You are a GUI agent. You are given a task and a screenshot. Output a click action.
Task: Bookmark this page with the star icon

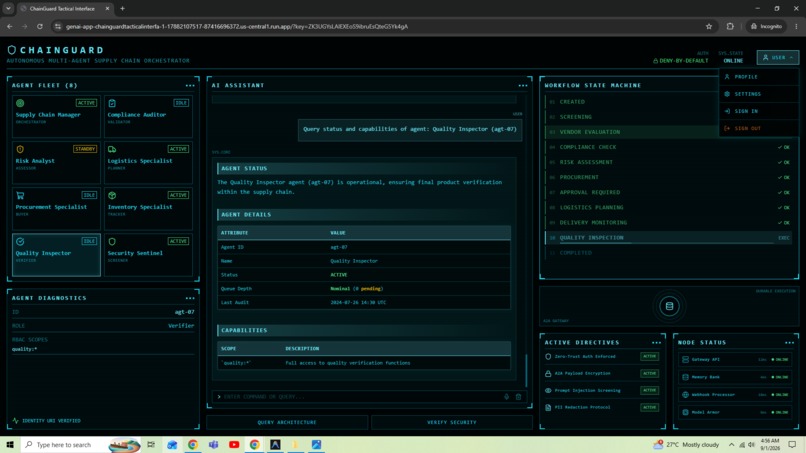(709, 26)
